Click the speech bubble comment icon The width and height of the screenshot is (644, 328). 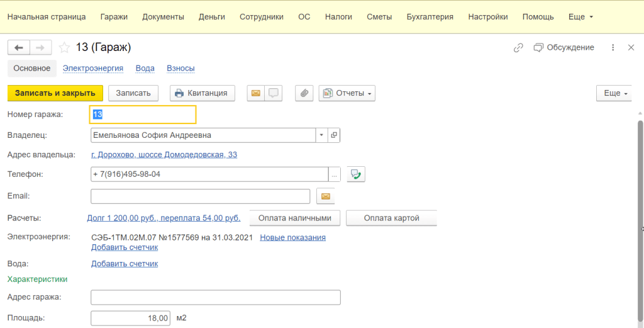273,93
